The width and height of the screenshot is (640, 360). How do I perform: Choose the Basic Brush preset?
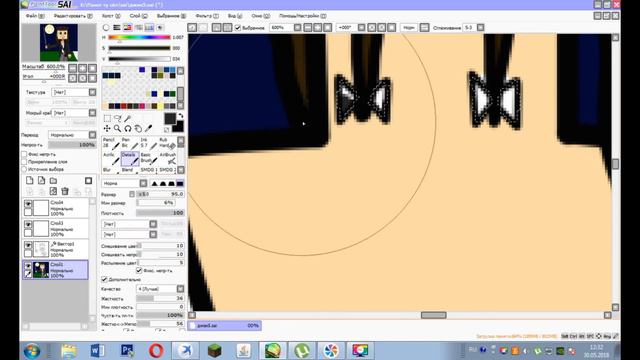149,158
